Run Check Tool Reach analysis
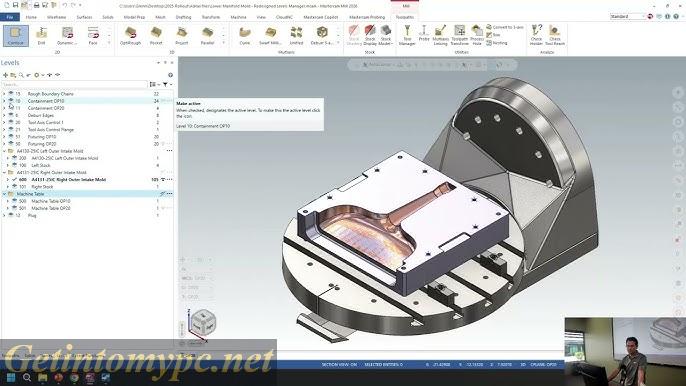 555,35
